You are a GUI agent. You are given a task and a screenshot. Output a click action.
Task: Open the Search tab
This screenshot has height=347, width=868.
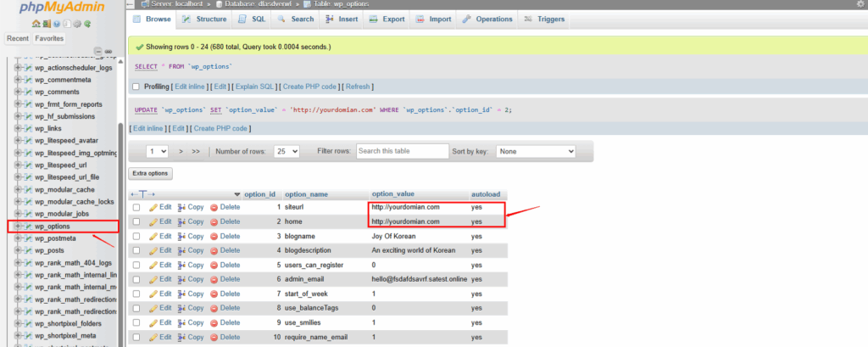[x=296, y=19]
